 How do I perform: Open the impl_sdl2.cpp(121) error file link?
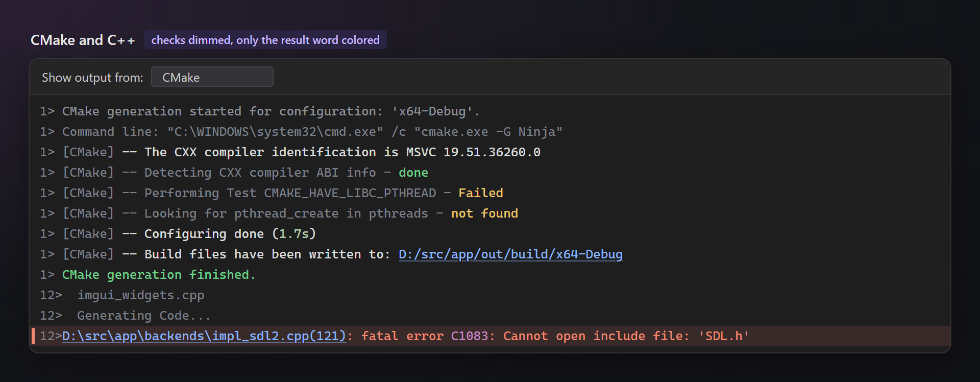[204, 336]
